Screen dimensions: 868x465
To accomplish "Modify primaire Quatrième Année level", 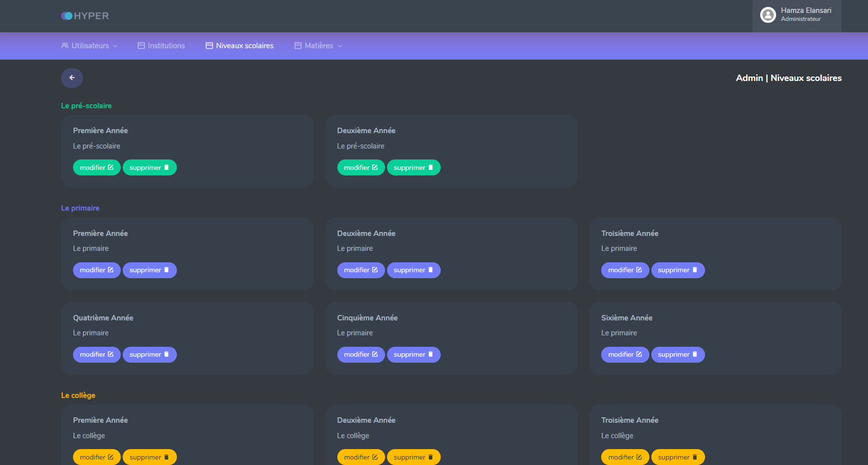I will coord(96,355).
